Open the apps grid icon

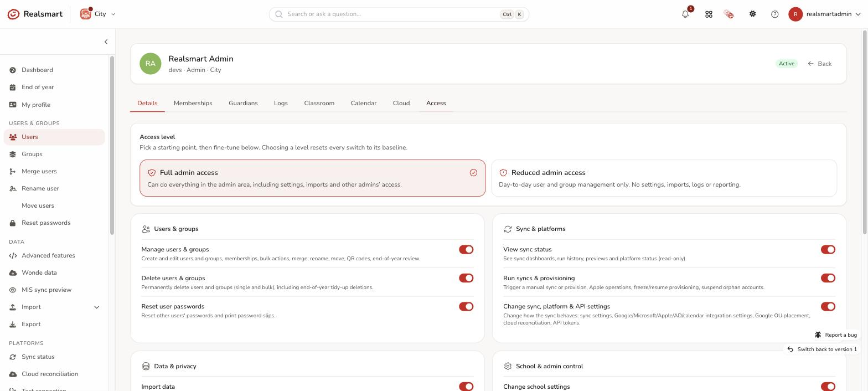pos(709,14)
